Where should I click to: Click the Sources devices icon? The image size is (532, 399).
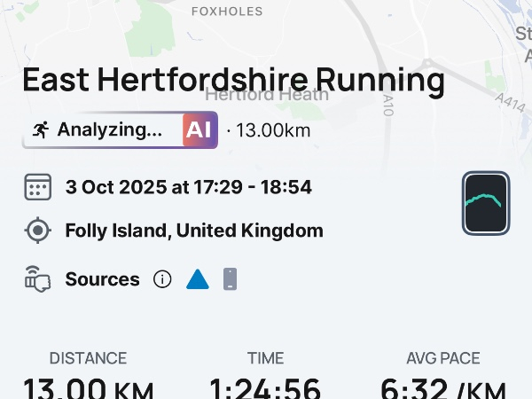37,279
